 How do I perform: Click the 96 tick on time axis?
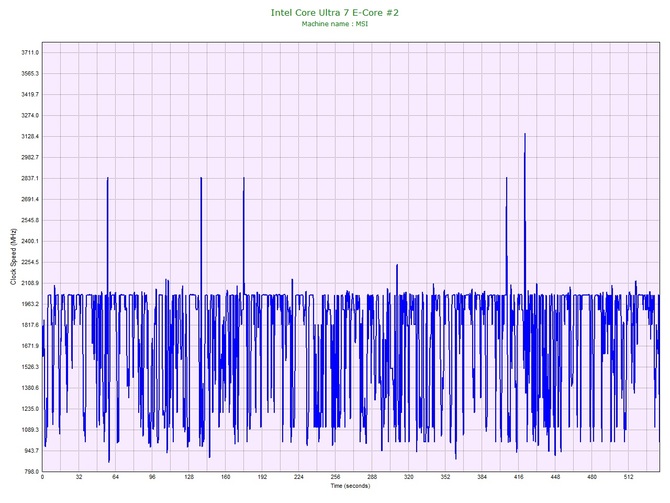(x=152, y=477)
